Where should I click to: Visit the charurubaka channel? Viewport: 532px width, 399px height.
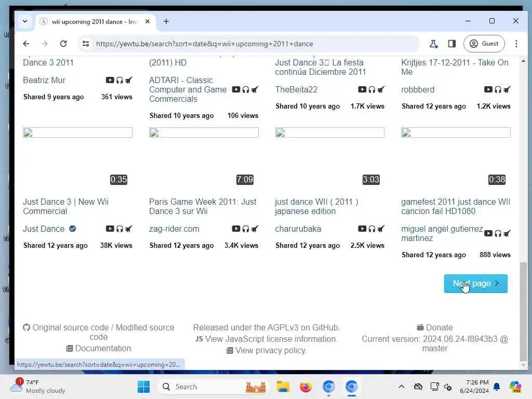(298, 229)
